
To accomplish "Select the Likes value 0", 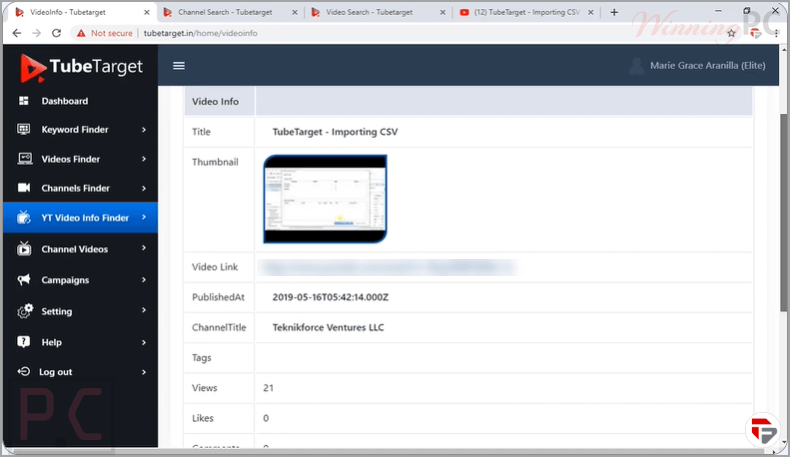I will point(266,418).
